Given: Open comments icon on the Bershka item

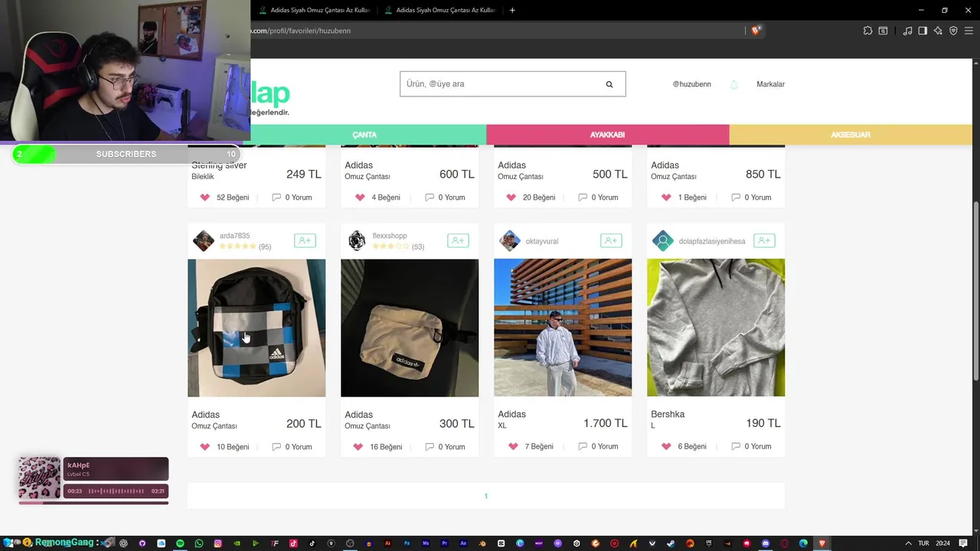Looking at the screenshot, I should pos(736,446).
